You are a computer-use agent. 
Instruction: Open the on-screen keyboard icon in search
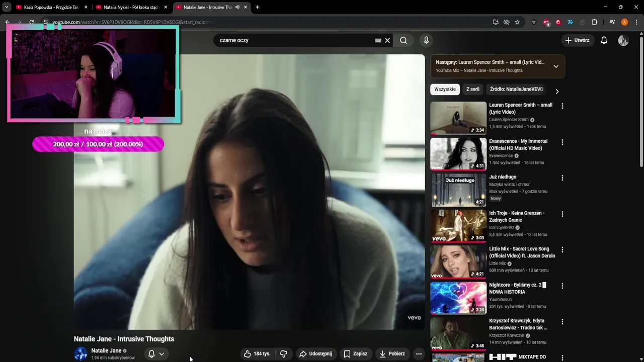coord(378,40)
